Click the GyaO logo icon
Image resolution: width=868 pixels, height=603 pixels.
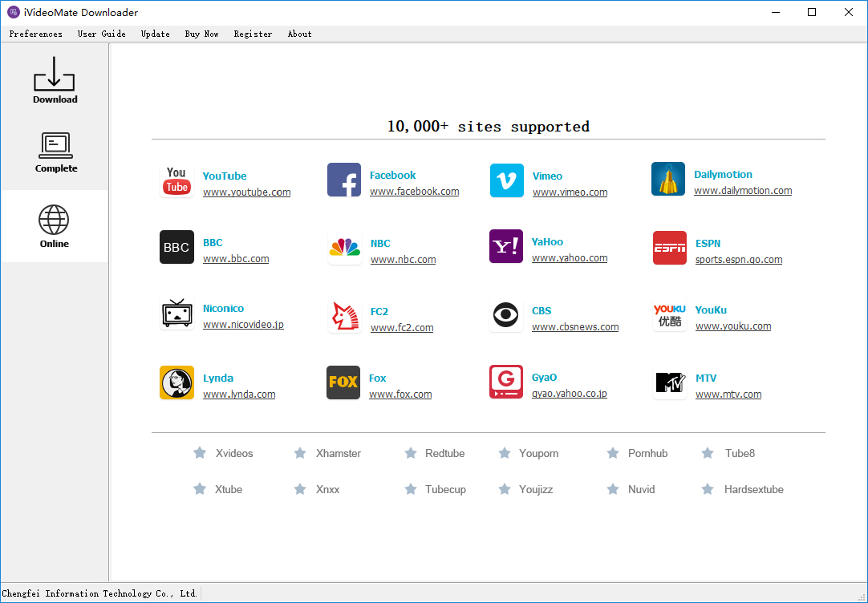[x=506, y=382]
